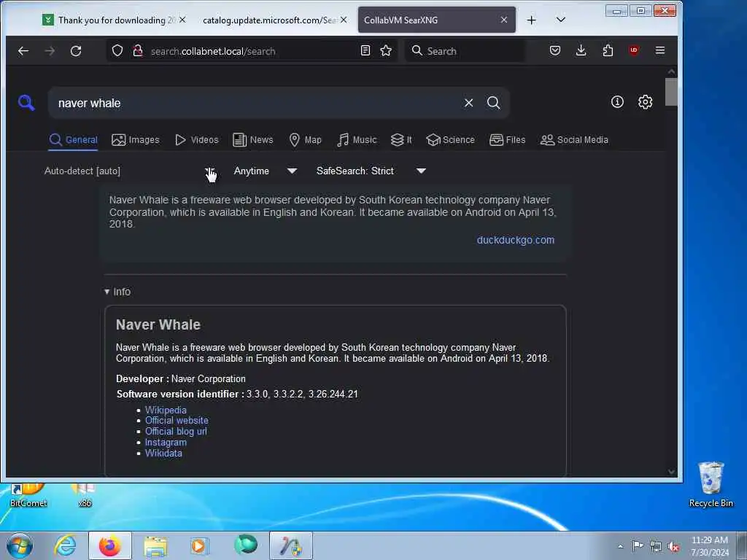Switch to the Social Media category tab
Image resolution: width=747 pixels, height=560 pixels.
[574, 140]
